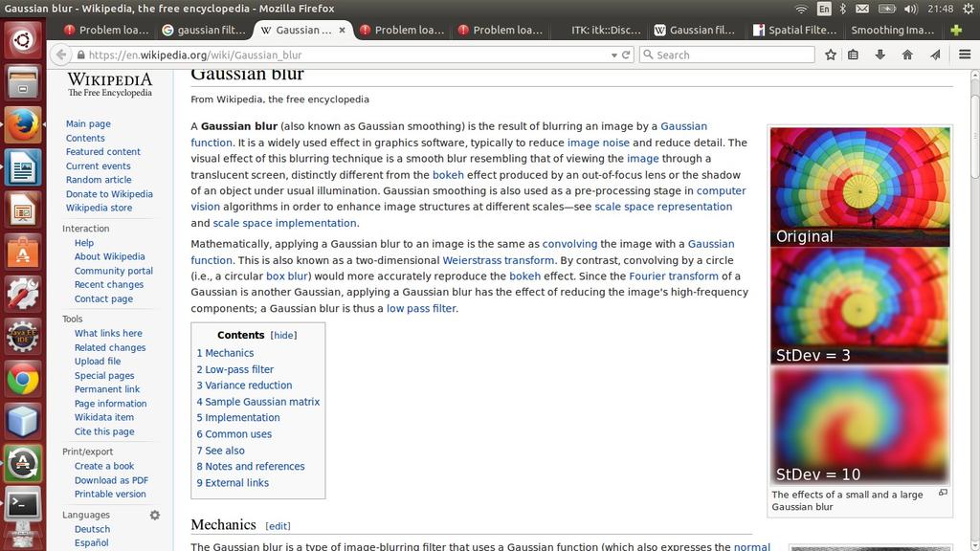Click 'Download as PDF' link

pos(111,480)
